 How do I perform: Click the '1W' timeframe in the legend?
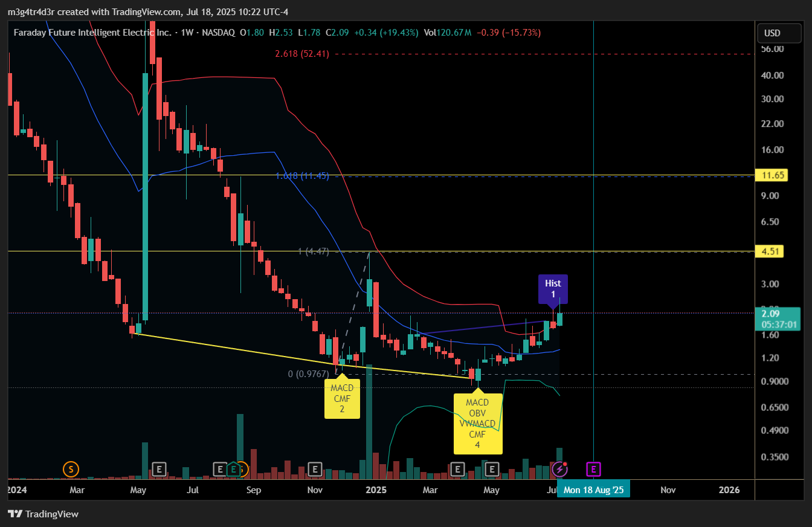pyautogui.click(x=187, y=33)
